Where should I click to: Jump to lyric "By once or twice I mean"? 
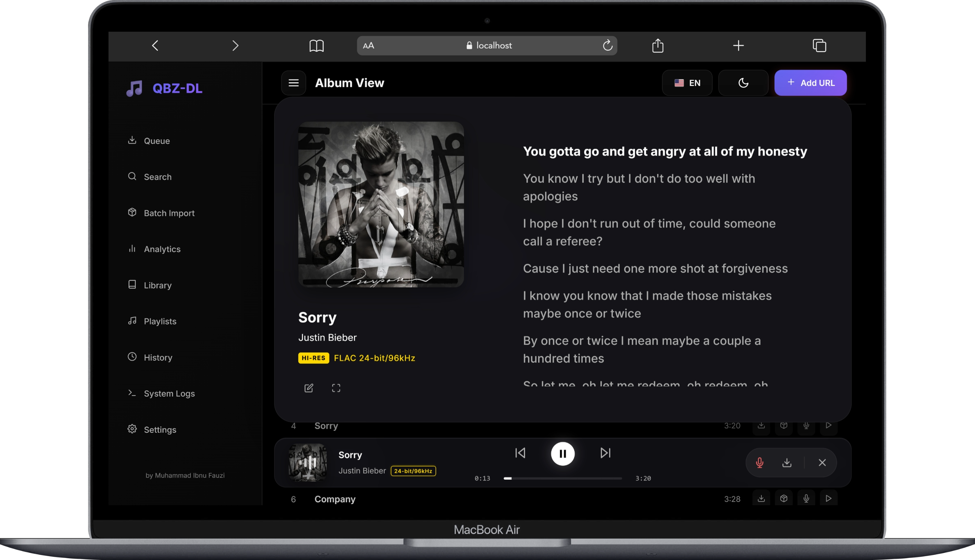point(642,350)
